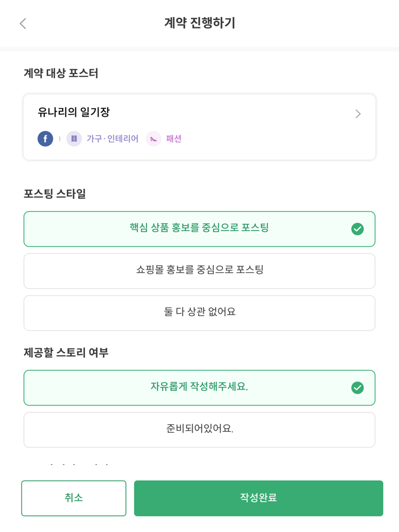This screenshot has width=399, height=532.
Task: Select 핵심 상품 홍보를 중심으로 포스팅 option
Action: pyautogui.click(x=199, y=229)
